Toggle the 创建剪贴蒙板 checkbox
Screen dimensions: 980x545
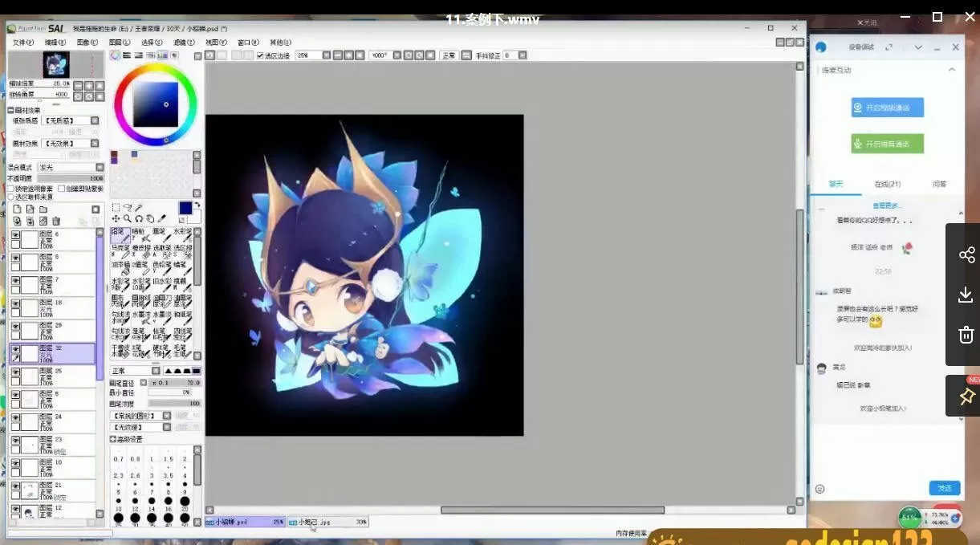(x=61, y=189)
